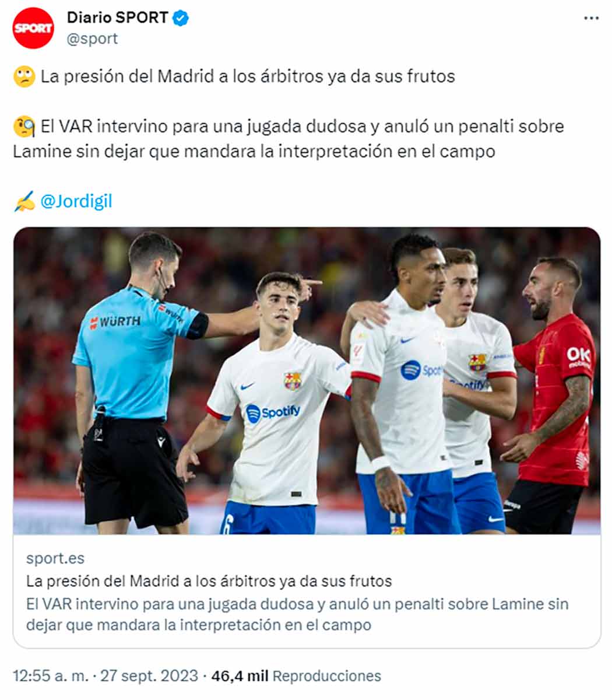612x700 pixels.
Task: Open the link card headline about Madrid
Action: [x=209, y=581]
